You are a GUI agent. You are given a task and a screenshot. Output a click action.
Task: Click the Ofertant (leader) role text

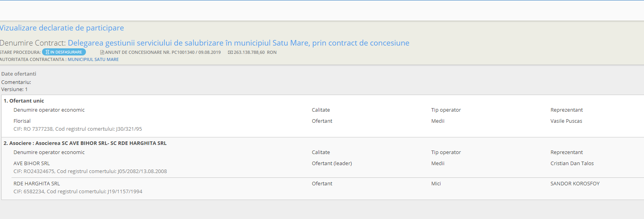tap(332, 164)
